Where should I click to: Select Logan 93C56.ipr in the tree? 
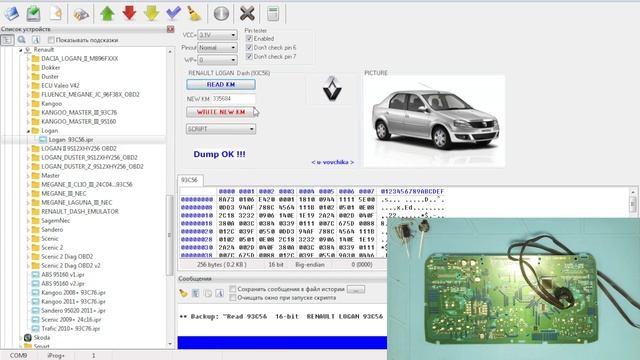tap(71, 140)
